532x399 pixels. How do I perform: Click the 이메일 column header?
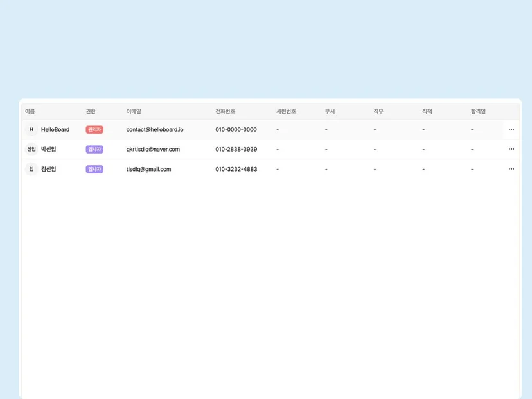[x=134, y=111]
